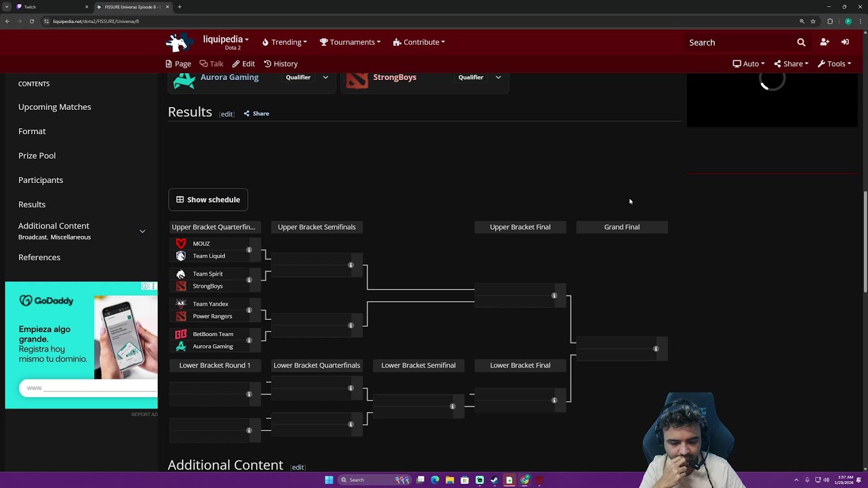The height and width of the screenshot is (488, 868).
Task: Click the log in arrow icon
Action: (845, 42)
